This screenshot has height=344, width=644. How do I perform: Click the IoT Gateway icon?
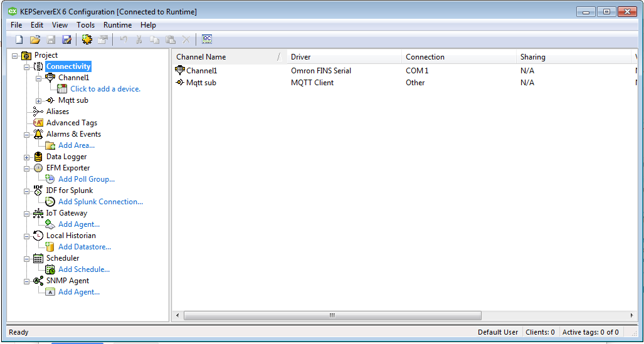coord(38,213)
